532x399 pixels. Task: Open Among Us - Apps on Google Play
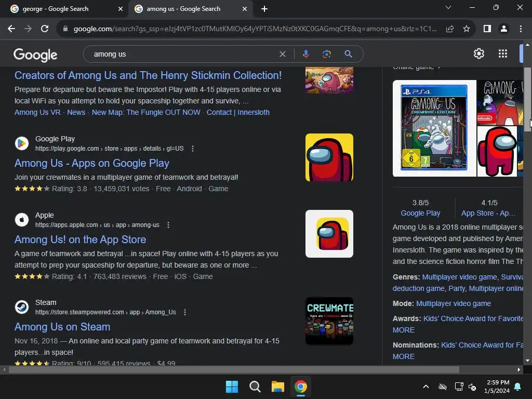click(x=91, y=163)
